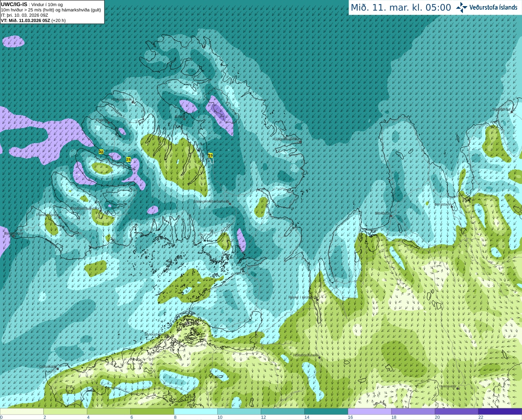Viewport: 522px width, 420px height.
Task: Click the Veðurstofa Íslands logo icon
Action: tap(462, 7)
